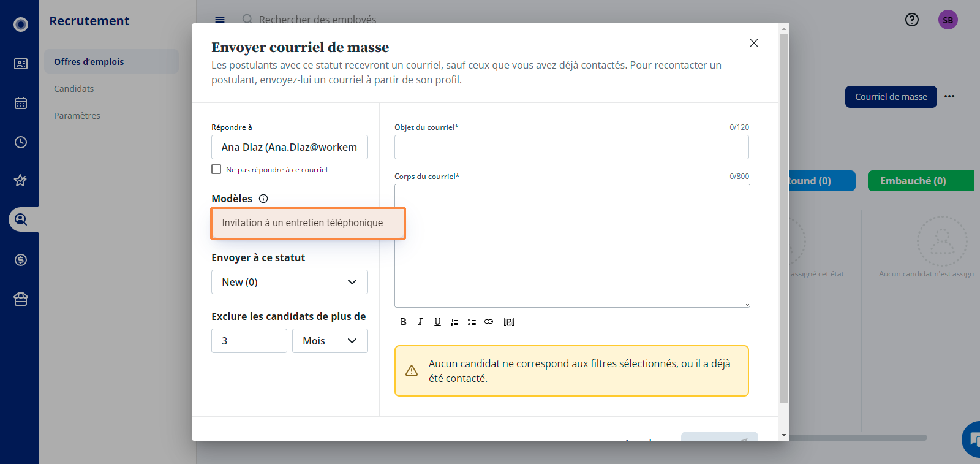
Task: Apply bold formatting in email body
Action: (x=403, y=322)
